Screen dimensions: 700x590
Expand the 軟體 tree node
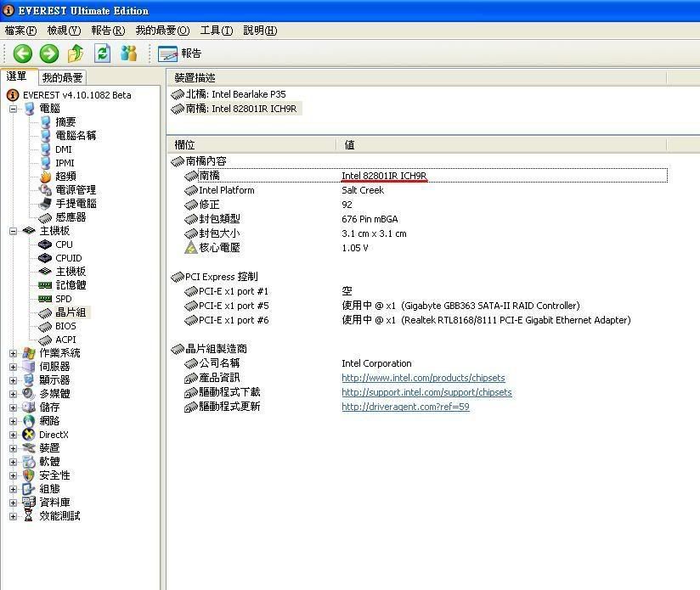pyautogui.click(x=13, y=462)
